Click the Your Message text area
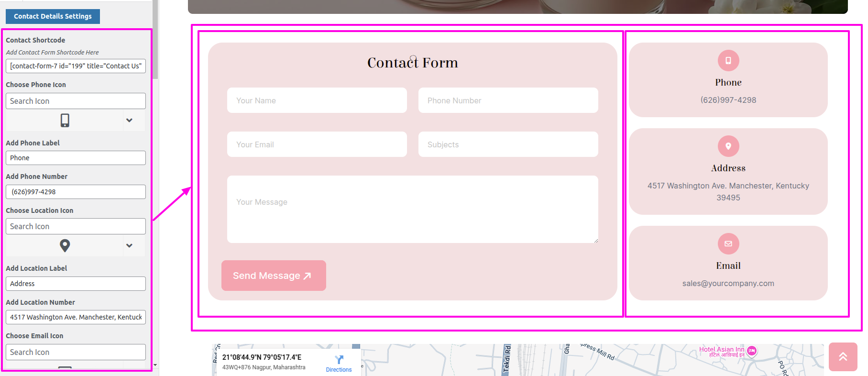The image size is (868, 376). (x=412, y=209)
